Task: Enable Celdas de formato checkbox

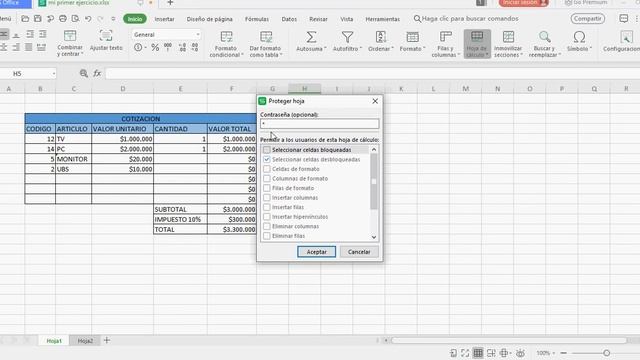Action: pos(267,169)
